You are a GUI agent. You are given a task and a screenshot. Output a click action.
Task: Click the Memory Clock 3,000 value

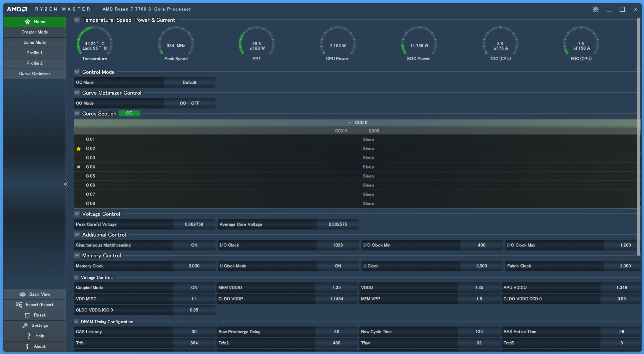194,266
